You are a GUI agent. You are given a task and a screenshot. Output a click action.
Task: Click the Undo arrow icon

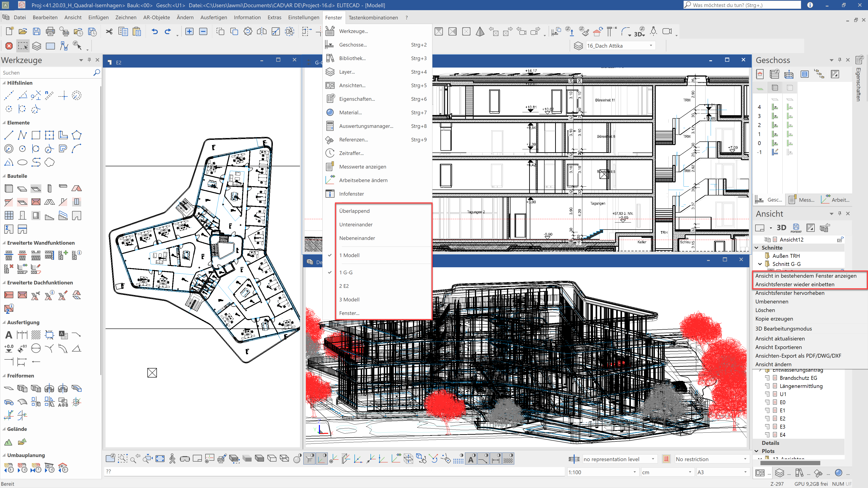(154, 31)
